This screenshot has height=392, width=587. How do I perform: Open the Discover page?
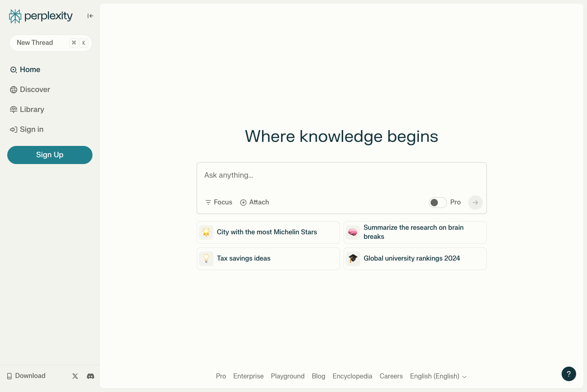click(30, 89)
